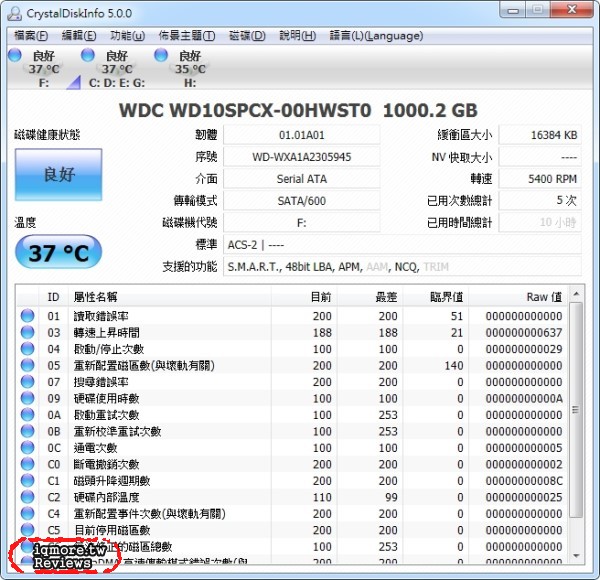600x580 pixels.
Task: Minimize the CrystalDiskInfo window
Action: pos(513,10)
